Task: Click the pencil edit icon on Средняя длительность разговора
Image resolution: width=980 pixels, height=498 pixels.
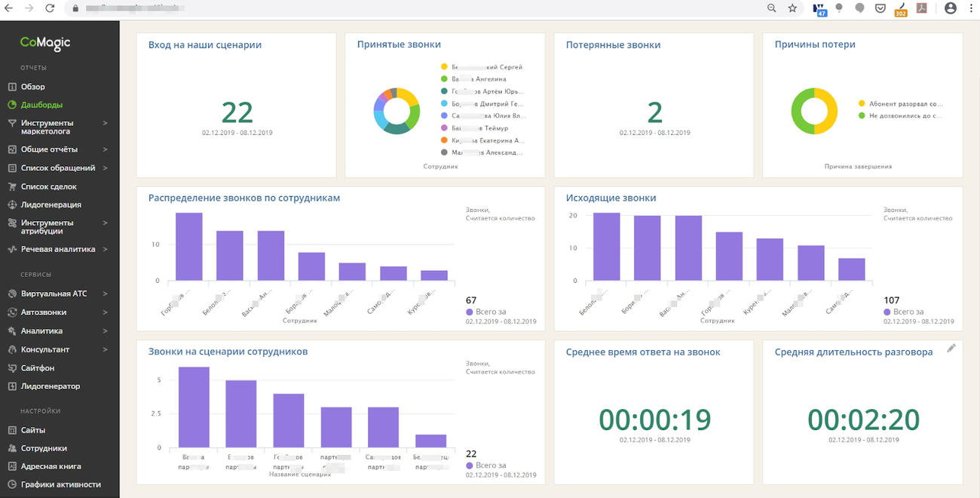Action: [x=951, y=348]
